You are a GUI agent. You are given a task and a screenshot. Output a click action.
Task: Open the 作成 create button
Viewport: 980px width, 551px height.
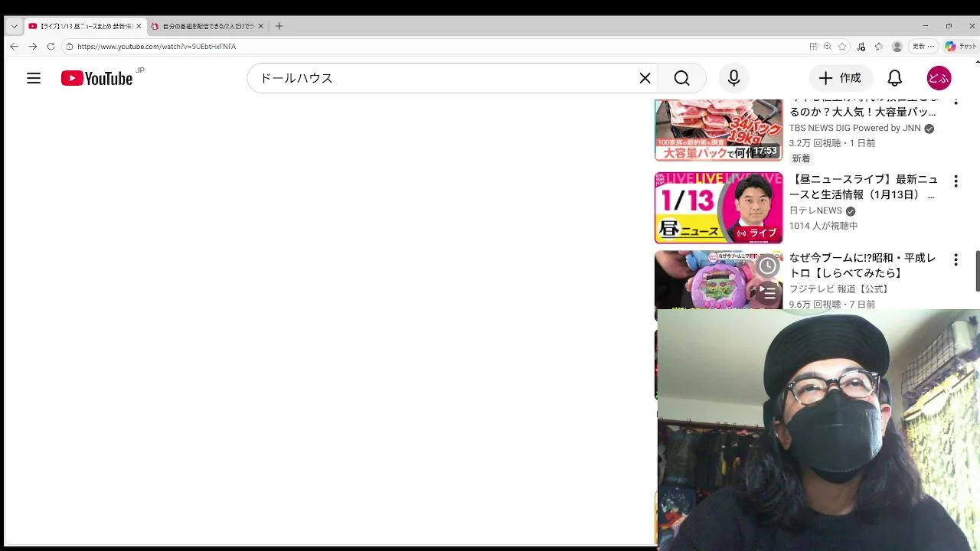(840, 78)
